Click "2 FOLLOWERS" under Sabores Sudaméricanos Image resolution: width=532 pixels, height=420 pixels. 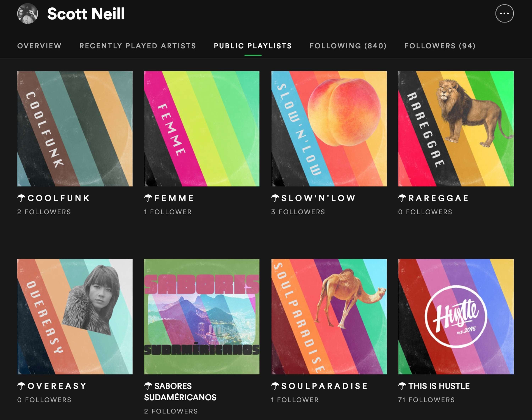click(x=171, y=411)
